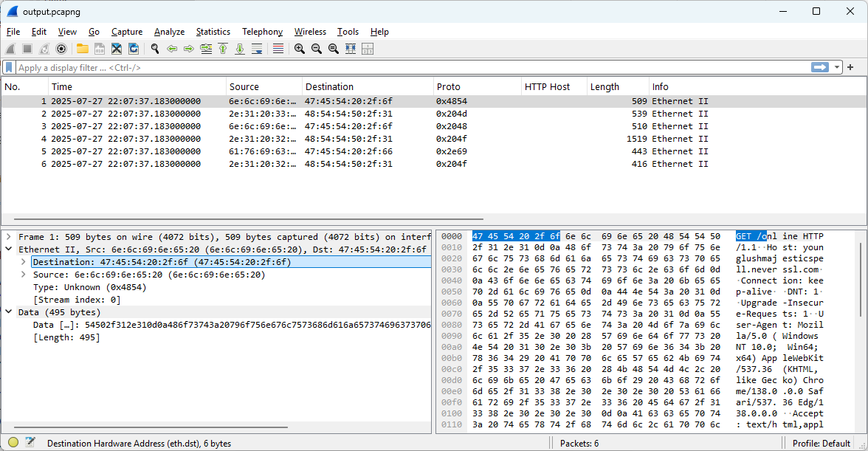
Task: Sort by the Destination column header
Action: 368,87
